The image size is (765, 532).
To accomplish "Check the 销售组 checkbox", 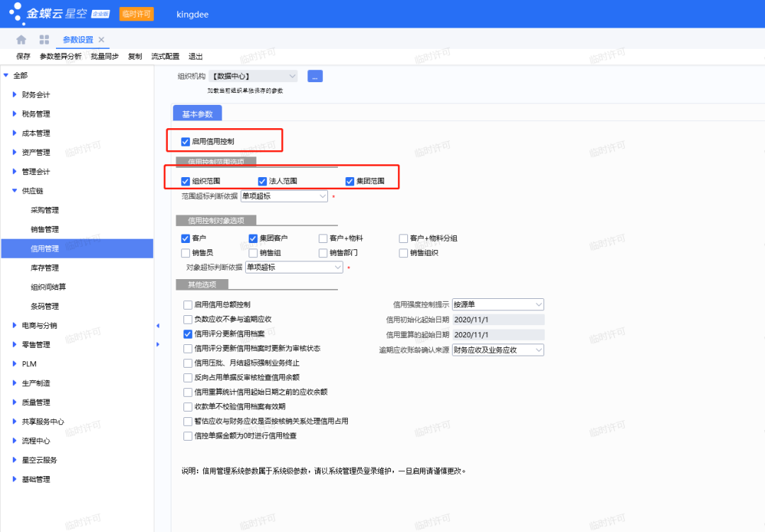I will tap(253, 253).
